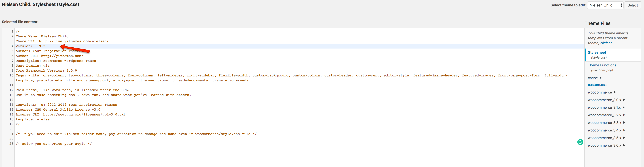Image resolution: width=644 pixels, height=167 pixels.
Task: Follow the Nielsen parent theme link
Action: tap(606, 43)
